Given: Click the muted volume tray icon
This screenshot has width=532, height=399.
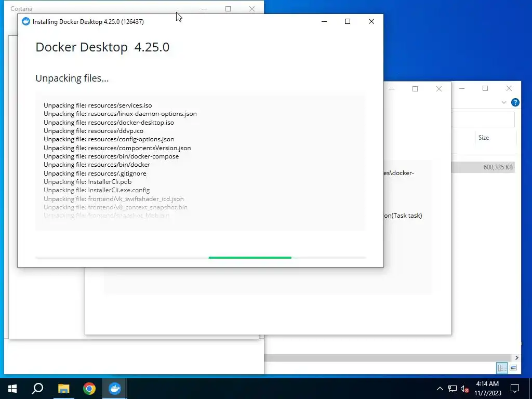Looking at the screenshot, I should [x=465, y=389].
